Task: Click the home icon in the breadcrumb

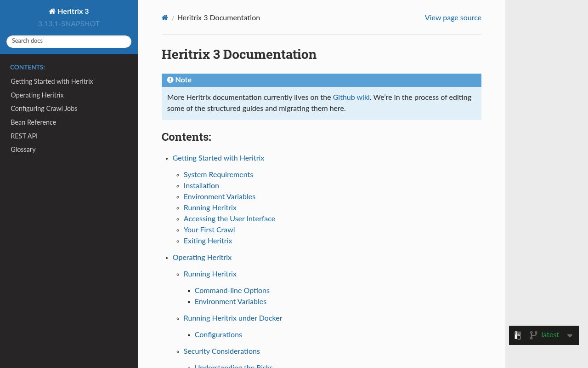Action: (x=165, y=18)
